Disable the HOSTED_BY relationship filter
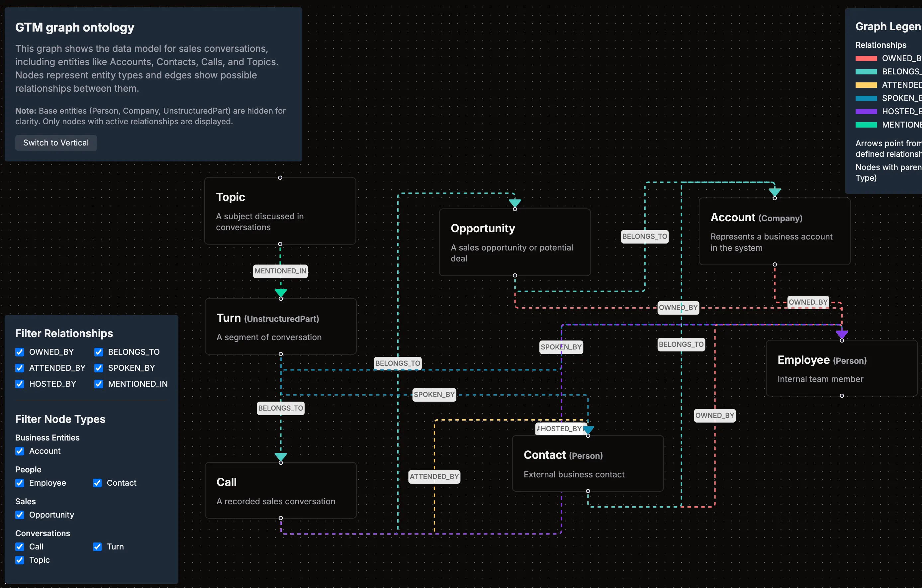 pos(20,384)
